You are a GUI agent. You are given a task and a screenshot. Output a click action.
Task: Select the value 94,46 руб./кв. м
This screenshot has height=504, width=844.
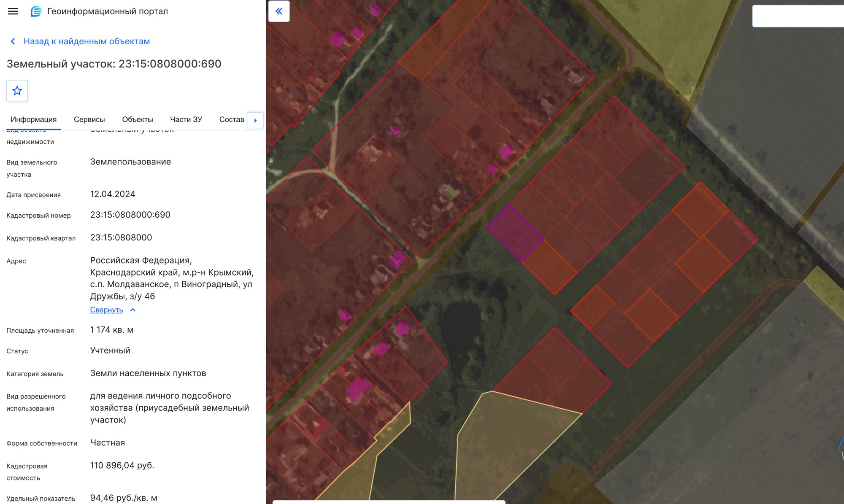[x=124, y=498]
